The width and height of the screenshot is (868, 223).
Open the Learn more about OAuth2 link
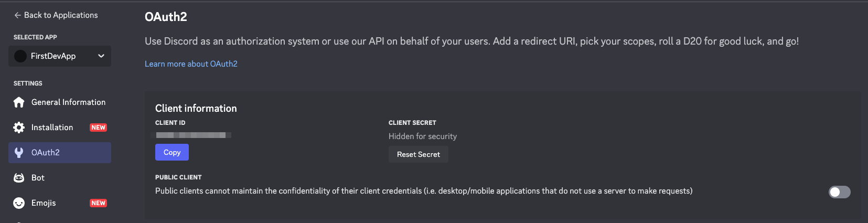click(191, 63)
